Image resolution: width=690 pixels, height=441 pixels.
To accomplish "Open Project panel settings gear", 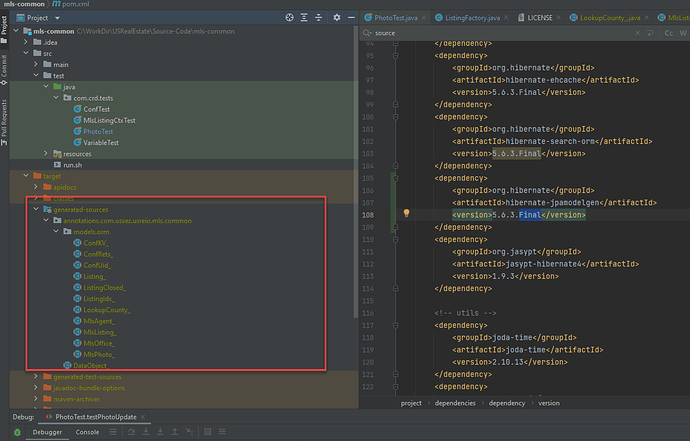I will point(337,18).
